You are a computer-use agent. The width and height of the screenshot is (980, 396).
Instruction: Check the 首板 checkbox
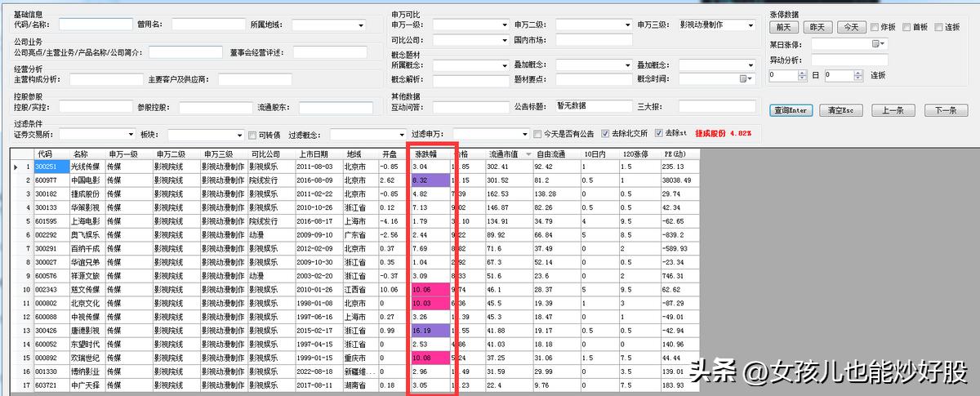pyautogui.click(x=906, y=27)
